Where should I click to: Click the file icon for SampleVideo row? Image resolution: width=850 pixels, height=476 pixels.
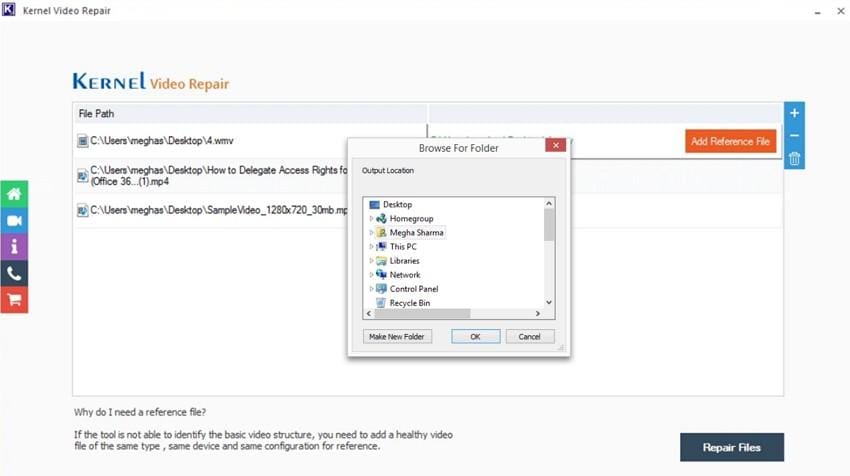(x=82, y=210)
